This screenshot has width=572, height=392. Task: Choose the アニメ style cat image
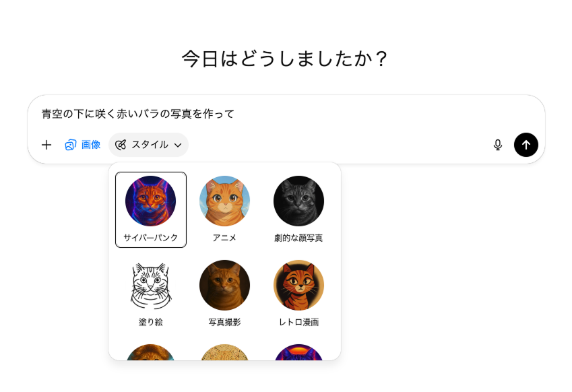(225, 201)
